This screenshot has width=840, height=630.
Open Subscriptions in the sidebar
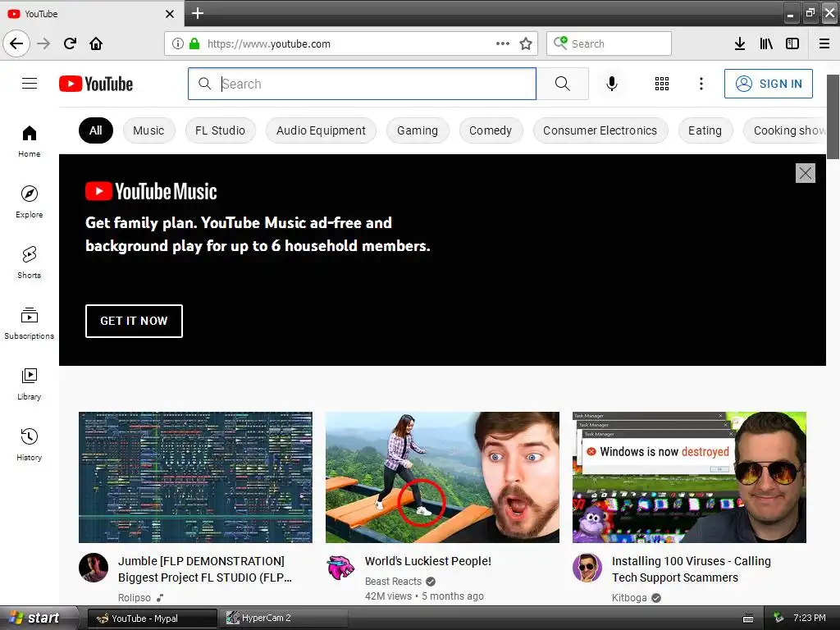click(30, 323)
